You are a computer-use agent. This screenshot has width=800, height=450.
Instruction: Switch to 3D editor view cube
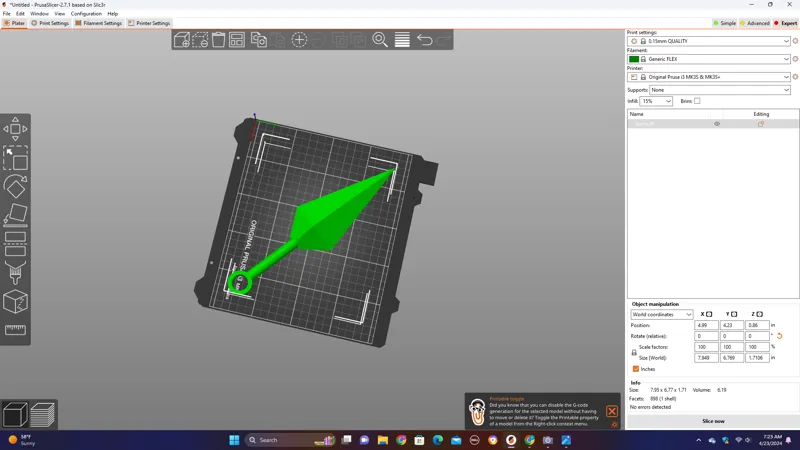click(15, 414)
